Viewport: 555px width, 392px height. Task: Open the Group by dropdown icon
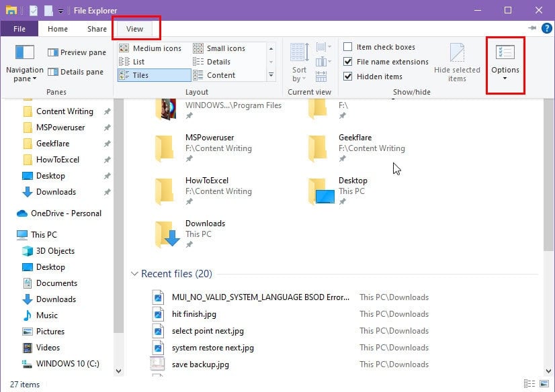coord(323,47)
